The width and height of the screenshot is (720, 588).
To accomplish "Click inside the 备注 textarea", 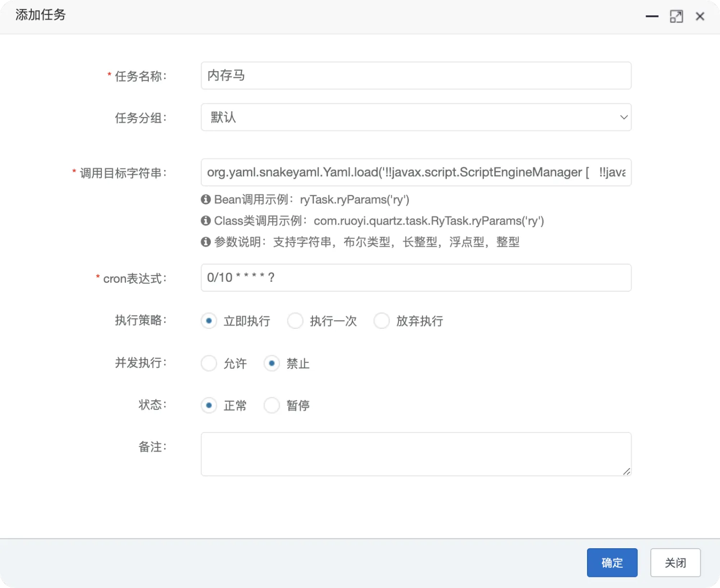I will tap(416, 454).
